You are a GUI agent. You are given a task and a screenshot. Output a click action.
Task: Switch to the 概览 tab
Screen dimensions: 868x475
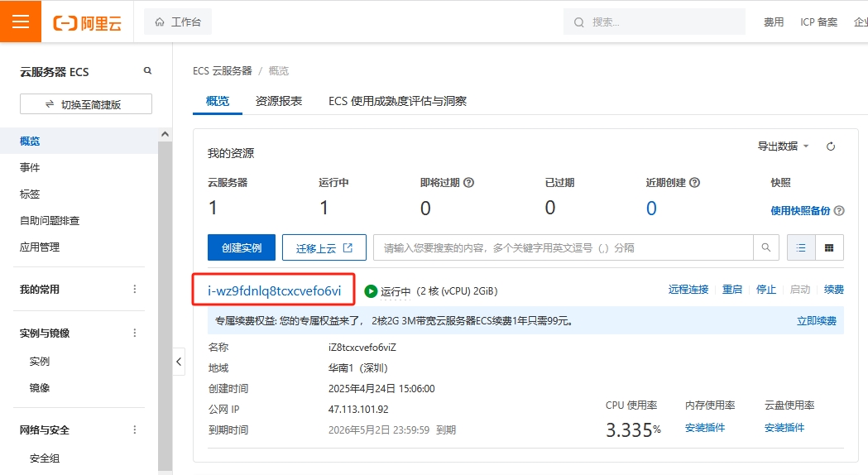tap(218, 101)
